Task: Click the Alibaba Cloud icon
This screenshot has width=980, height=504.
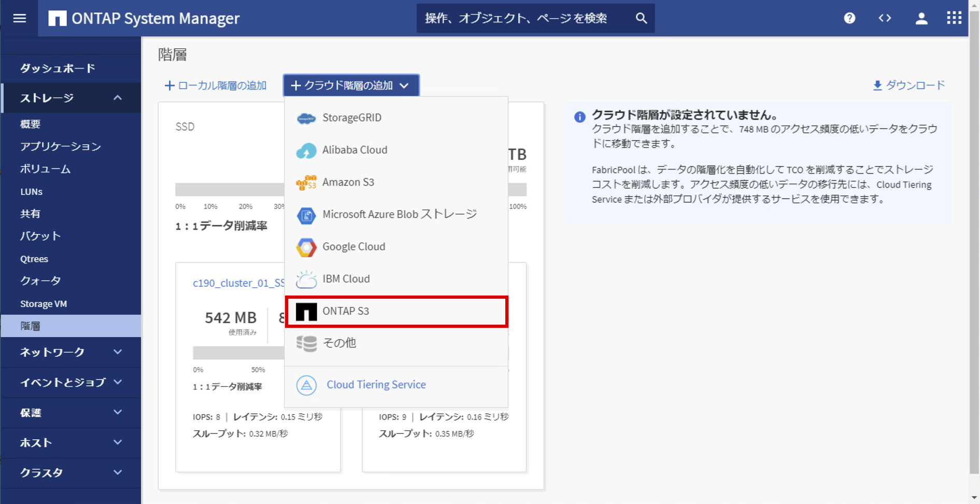Action: click(306, 150)
